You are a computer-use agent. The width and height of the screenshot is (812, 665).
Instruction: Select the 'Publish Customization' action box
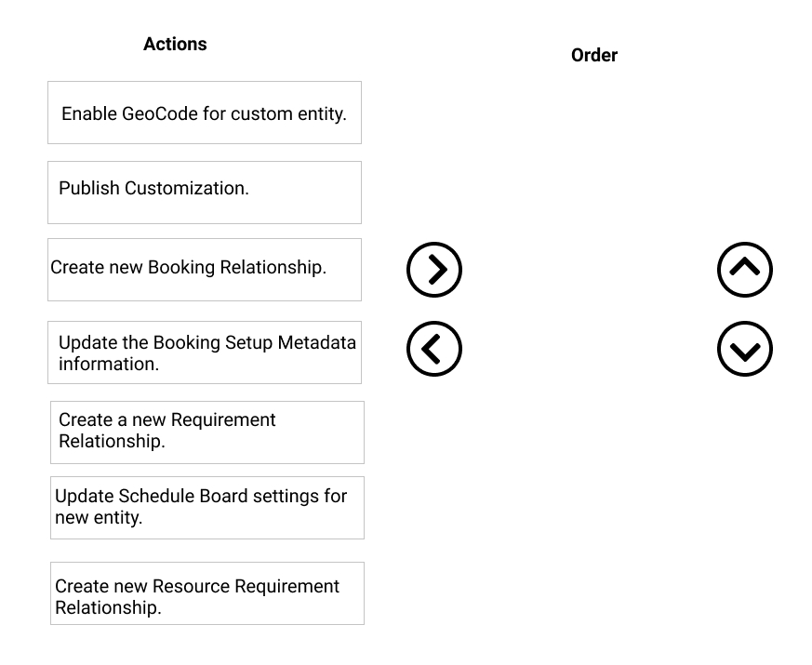point(205,193)
